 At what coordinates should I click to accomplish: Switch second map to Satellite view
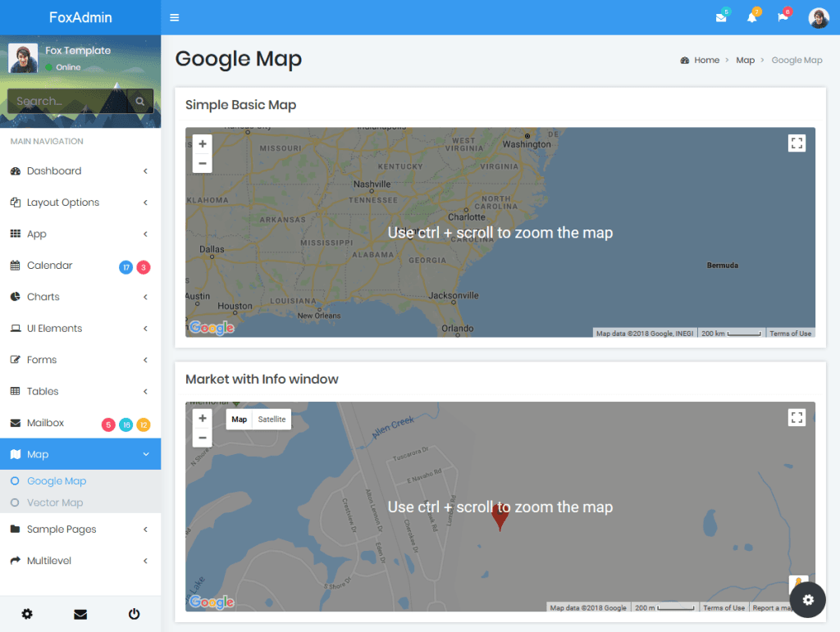click(272, 420)
